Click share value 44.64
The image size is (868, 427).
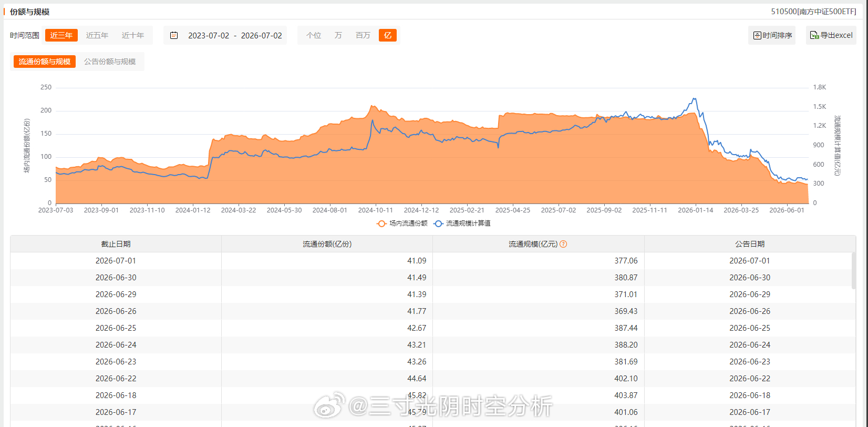[x=417, y=379]
